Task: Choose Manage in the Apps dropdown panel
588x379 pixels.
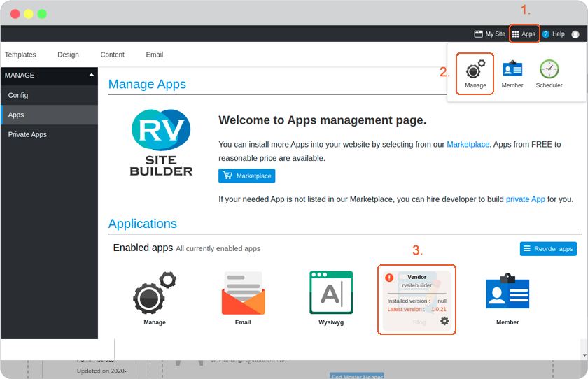Action: click(x=475, y=74)
